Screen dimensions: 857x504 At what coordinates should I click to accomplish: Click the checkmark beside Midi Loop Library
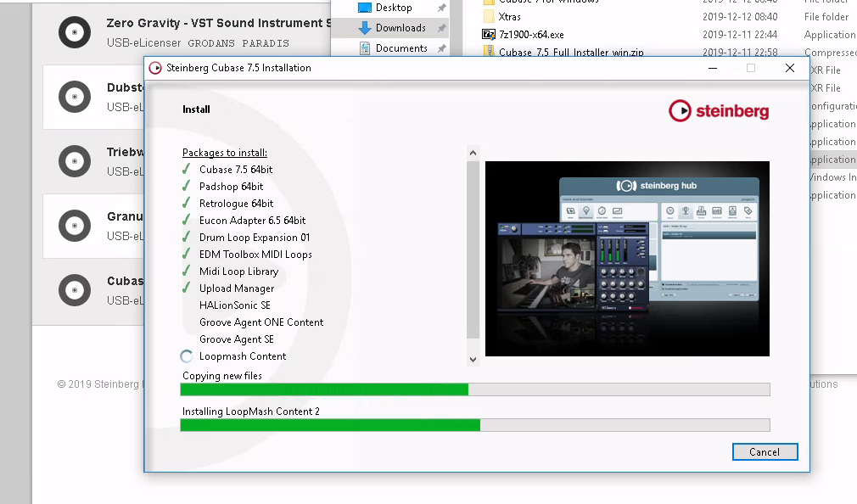187,271
